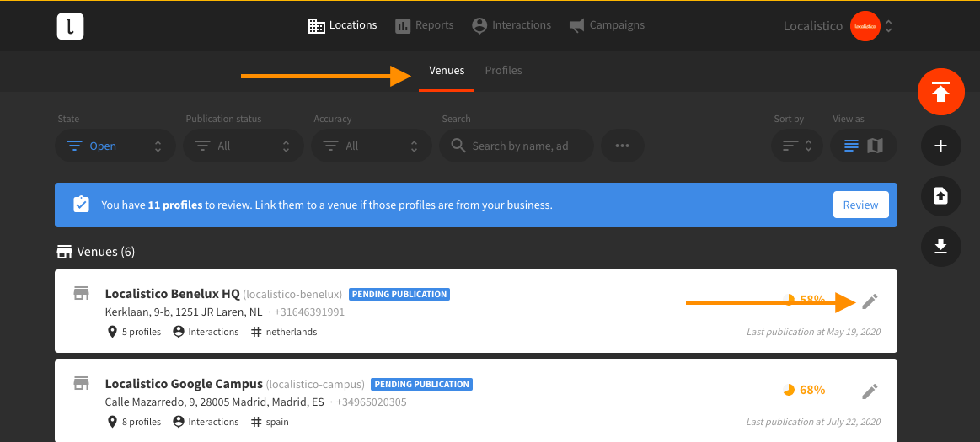This screenshot has width=980, height=442.
Task: Click address Calle Mazarredo, 9, 28005 Madrid
Action: [x=214, y=402]
